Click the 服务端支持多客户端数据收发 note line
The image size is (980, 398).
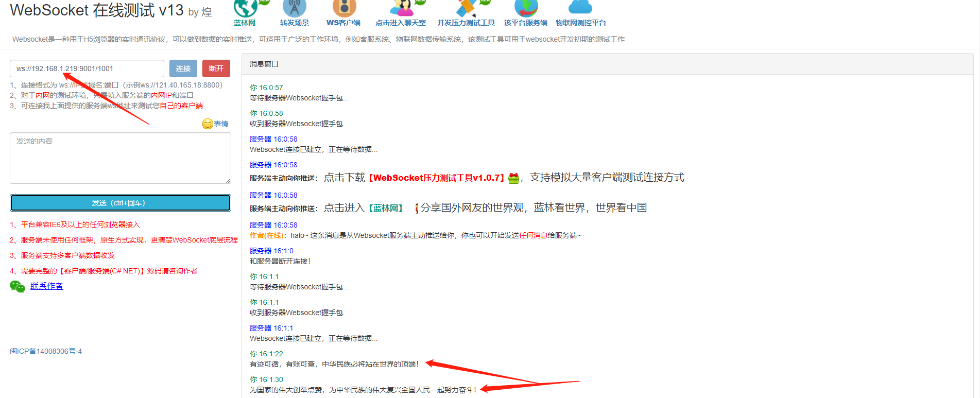(62, 255)
